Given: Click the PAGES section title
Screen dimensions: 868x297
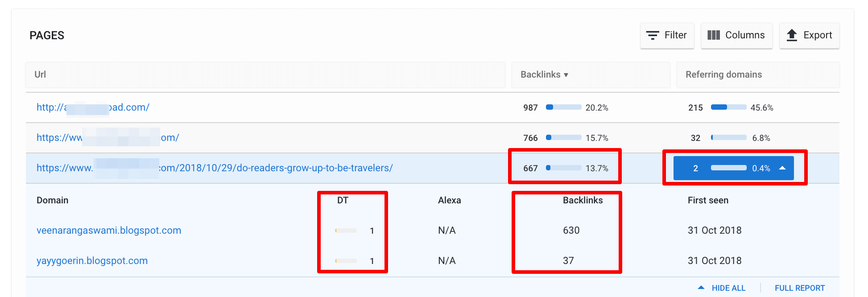Looking at the screenshot, I should tap(47, 35).
